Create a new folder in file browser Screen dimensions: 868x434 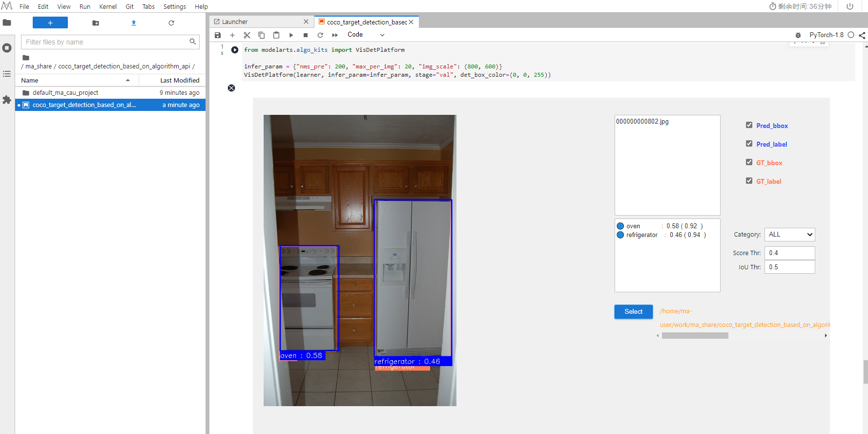(x=96, y=23)
